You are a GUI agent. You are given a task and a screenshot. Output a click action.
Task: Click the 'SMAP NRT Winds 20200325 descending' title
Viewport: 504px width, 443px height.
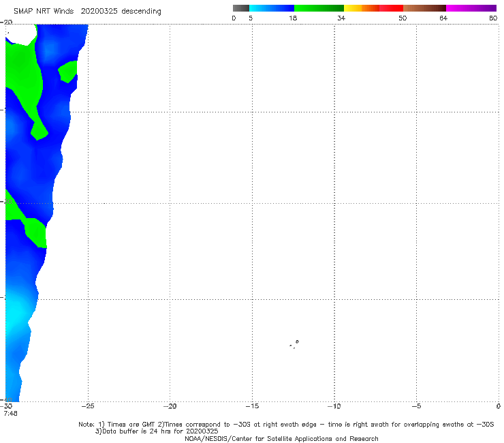[87, 12]
